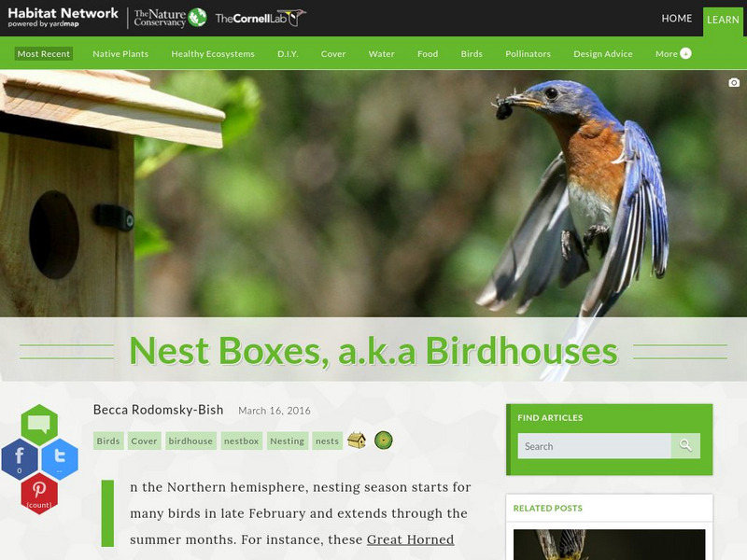Share article via Twitter hexagon icon

60,459
